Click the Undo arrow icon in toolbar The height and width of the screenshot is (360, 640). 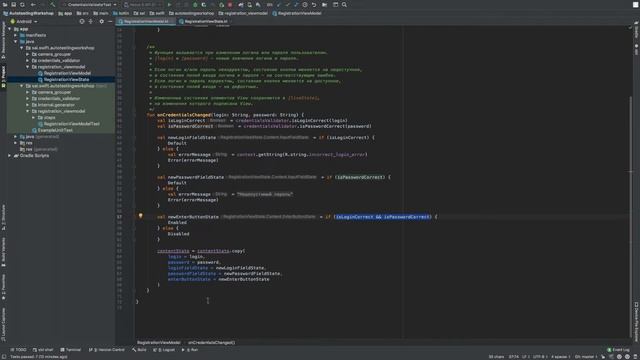click(314, 4)
